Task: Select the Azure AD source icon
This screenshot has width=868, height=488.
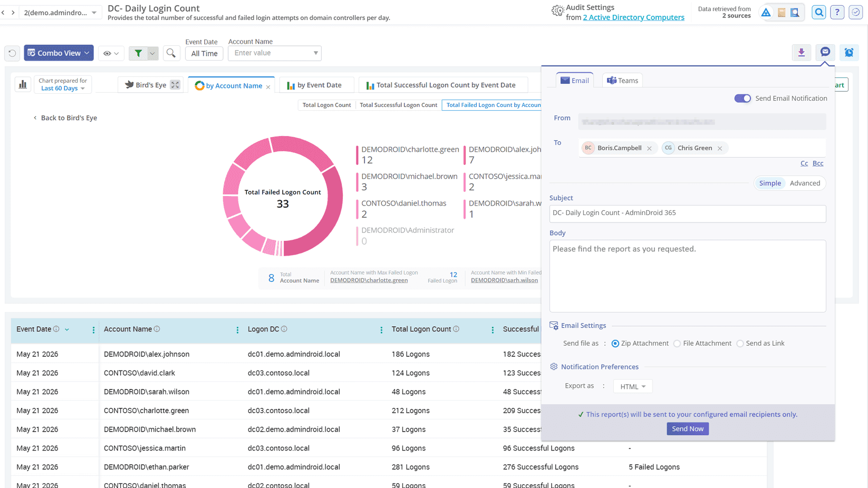Action: (766, 12)
